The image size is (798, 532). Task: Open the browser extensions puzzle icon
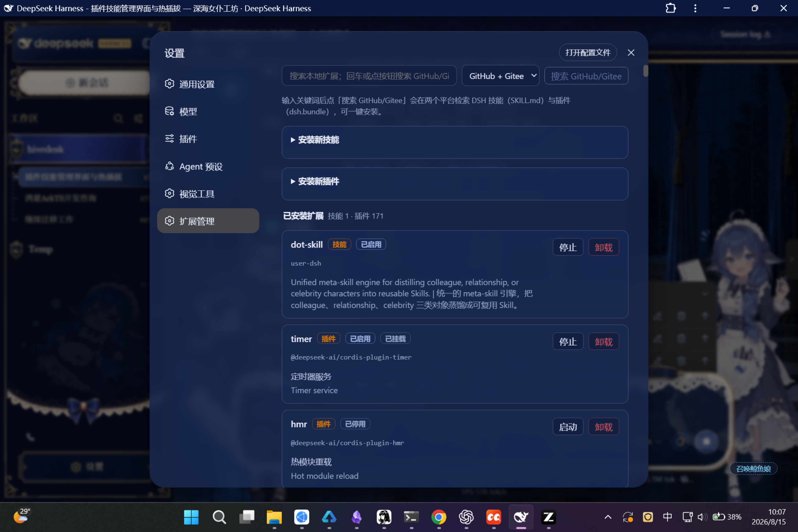tap(670, 8)
